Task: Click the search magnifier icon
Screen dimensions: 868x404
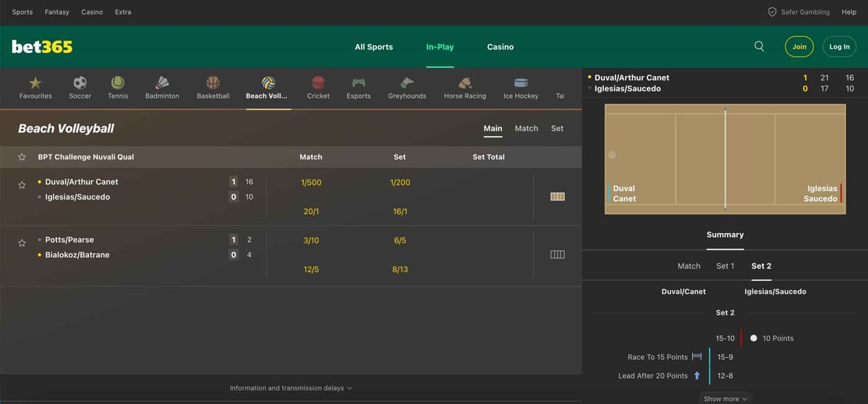Action: [759, 46]
